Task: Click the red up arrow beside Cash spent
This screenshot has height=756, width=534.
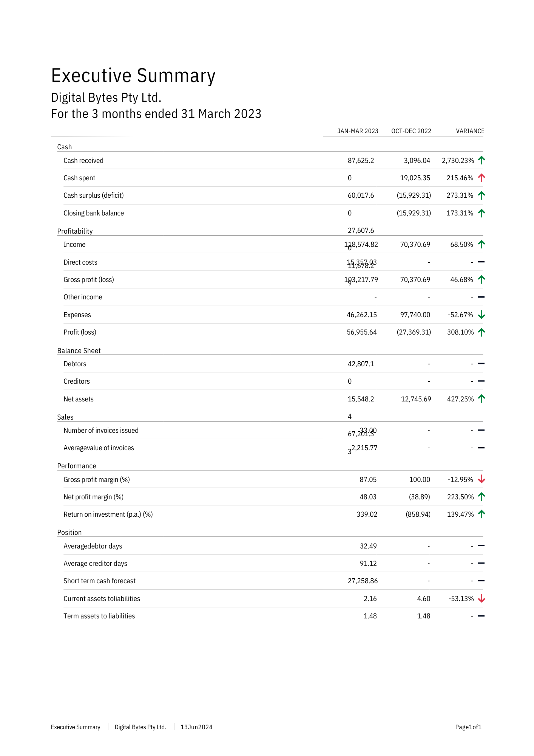Action: [481, 178]
